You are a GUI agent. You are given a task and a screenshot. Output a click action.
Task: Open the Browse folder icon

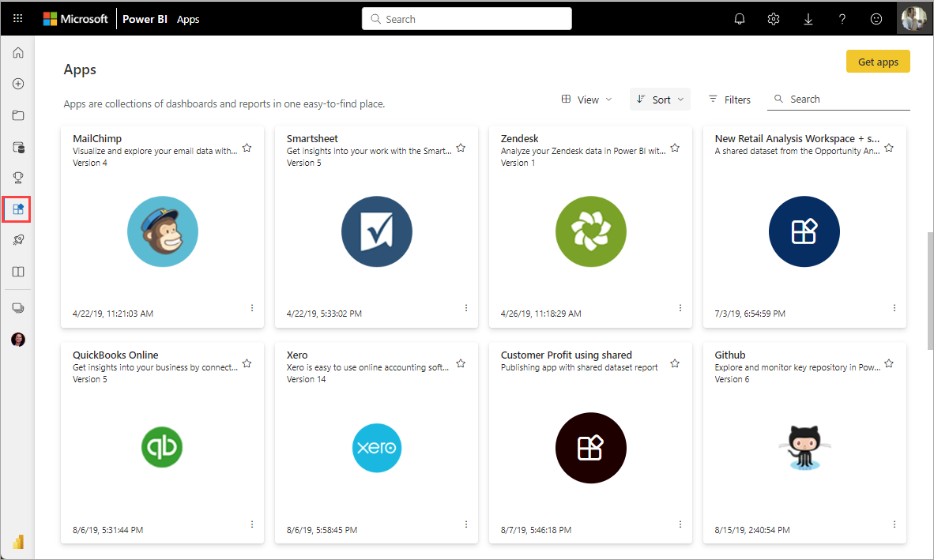pos(17,115)
